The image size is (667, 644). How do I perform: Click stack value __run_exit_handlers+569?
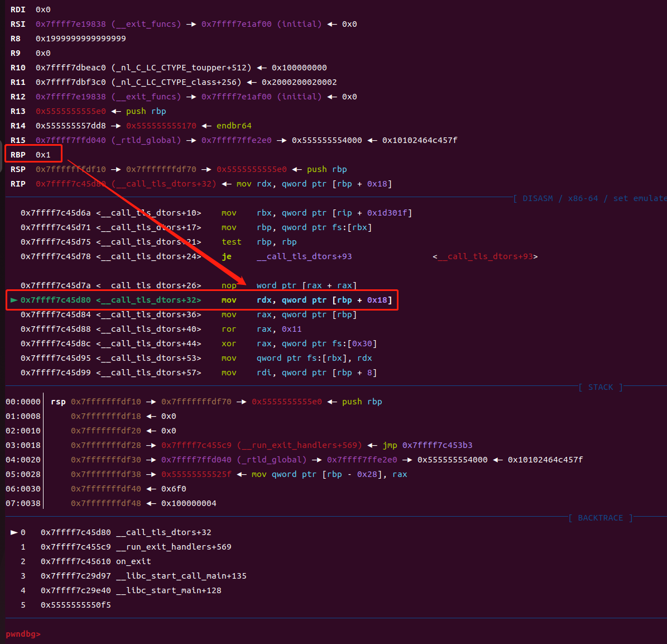[x=300, y=445]
